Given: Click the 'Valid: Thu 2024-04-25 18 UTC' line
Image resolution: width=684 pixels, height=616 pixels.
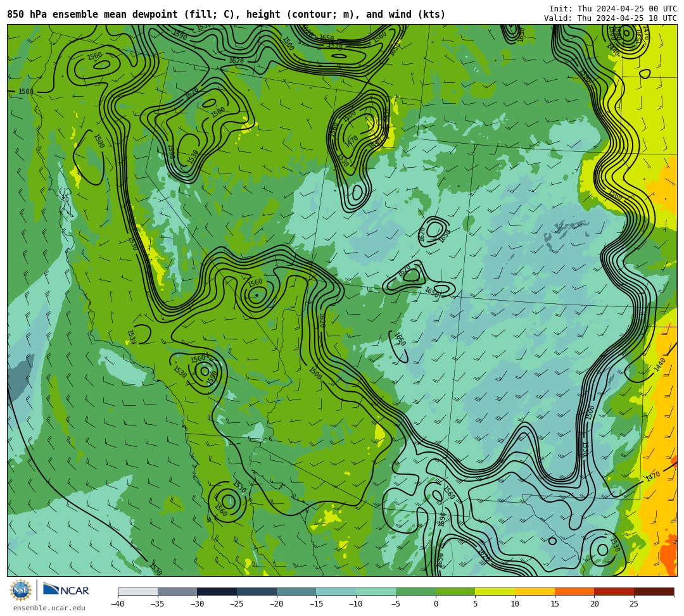Looking at the screenshot, I should [x=611, y=18].
